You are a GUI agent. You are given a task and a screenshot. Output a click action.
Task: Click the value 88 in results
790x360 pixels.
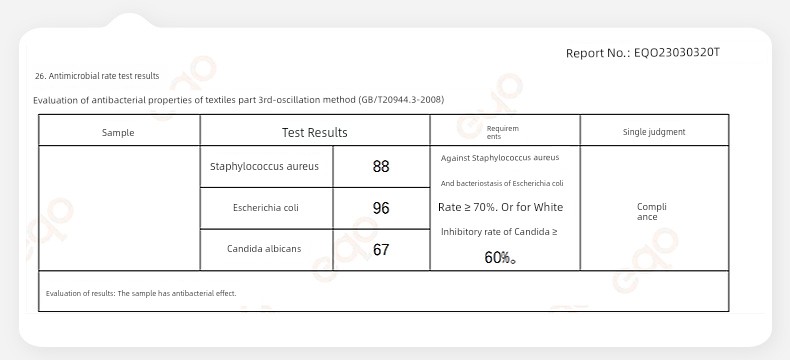click(381, 167)
